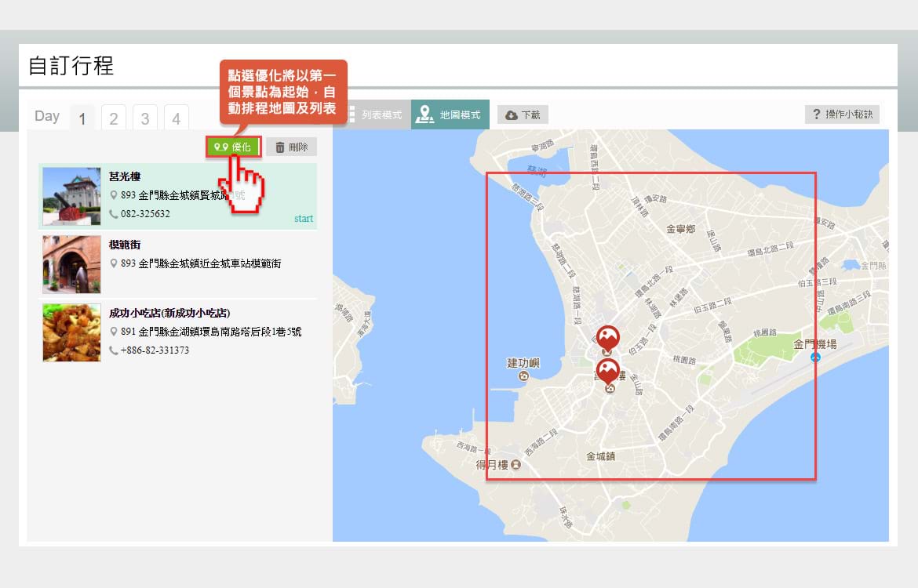Click the 莒光樓 thumbnail photo
Viewport: 918px width, 588px height.
coord(71,196)
